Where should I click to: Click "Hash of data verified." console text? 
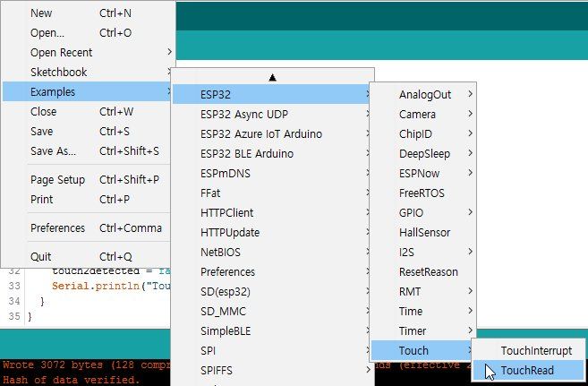coord(71,380)
